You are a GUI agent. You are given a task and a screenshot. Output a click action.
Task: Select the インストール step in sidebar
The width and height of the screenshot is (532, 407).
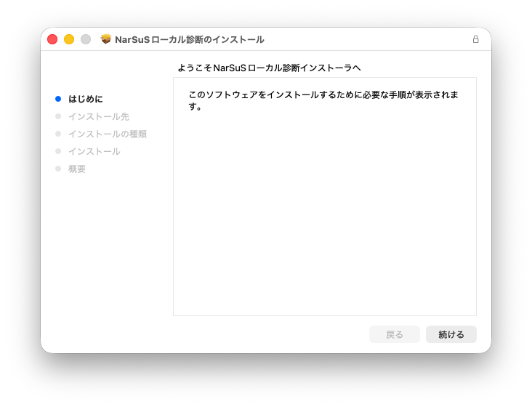(x=94, y=151)
